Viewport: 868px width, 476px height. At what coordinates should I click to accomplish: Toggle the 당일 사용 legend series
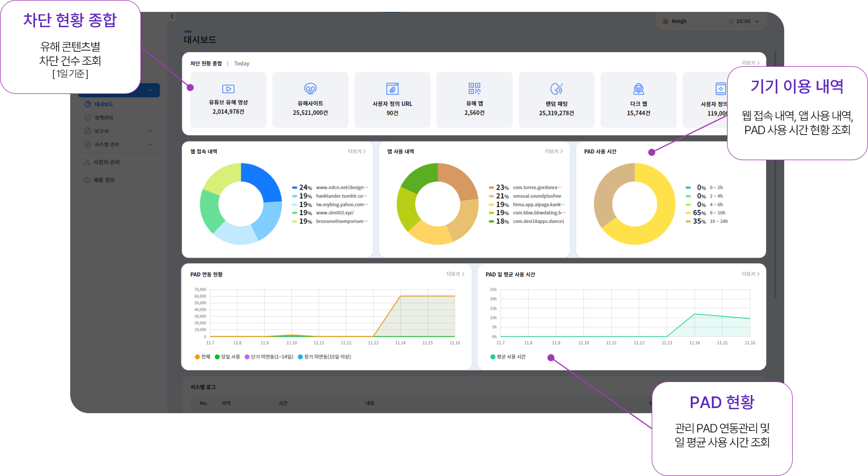227,357
